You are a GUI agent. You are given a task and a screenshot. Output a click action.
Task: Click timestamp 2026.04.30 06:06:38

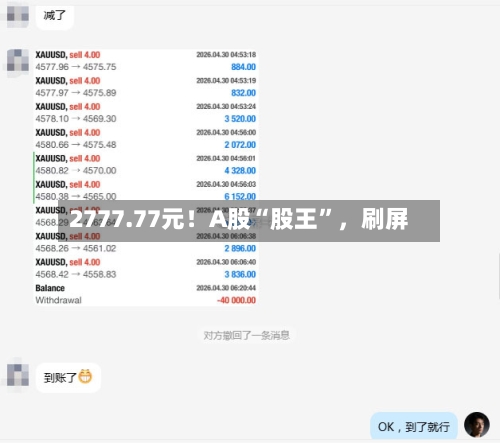tap(226, 236)
